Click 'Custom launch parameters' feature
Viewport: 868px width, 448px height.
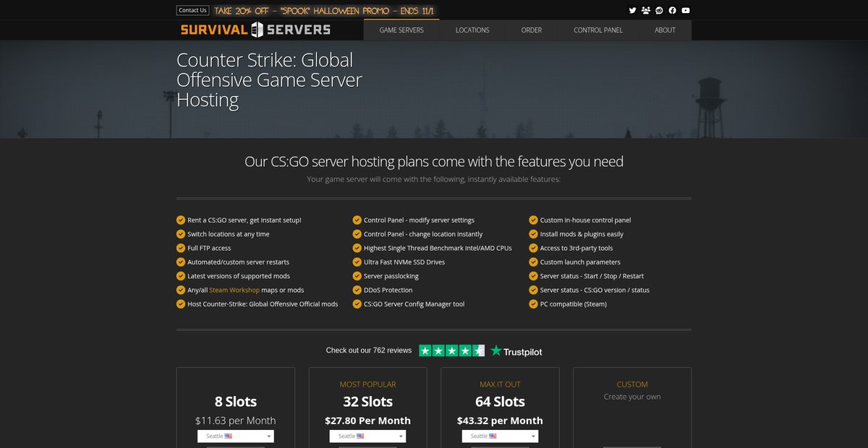pyautogui.click(x=580, y=262)
